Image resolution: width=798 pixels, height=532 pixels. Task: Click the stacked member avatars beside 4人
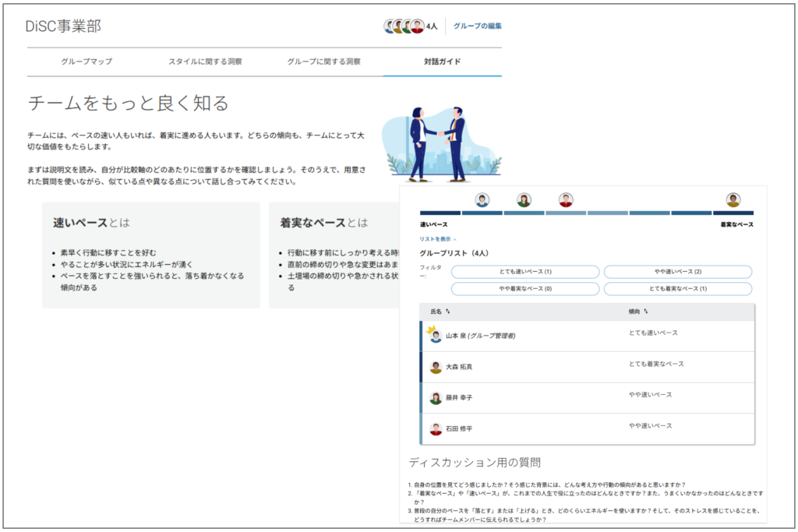[x=404, y=26]
